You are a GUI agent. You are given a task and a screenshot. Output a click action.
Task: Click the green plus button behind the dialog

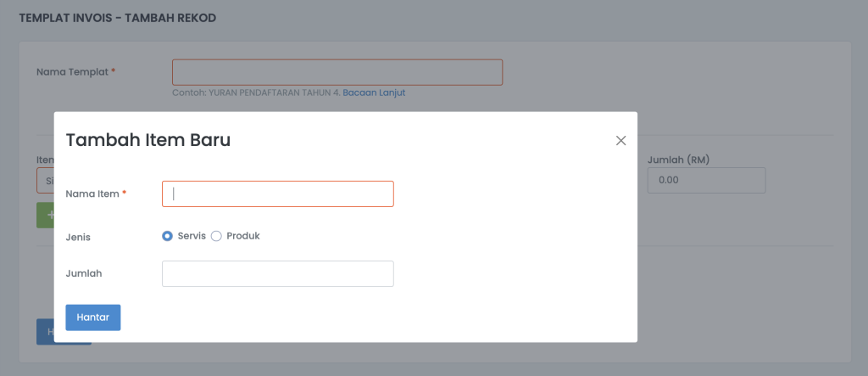coord(45,216)
